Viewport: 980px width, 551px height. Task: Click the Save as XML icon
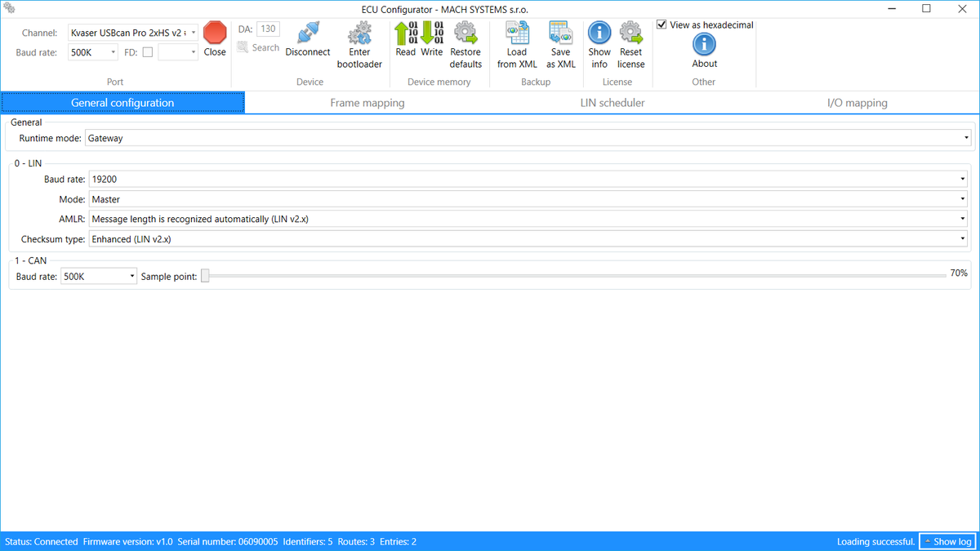pos(561,33)
